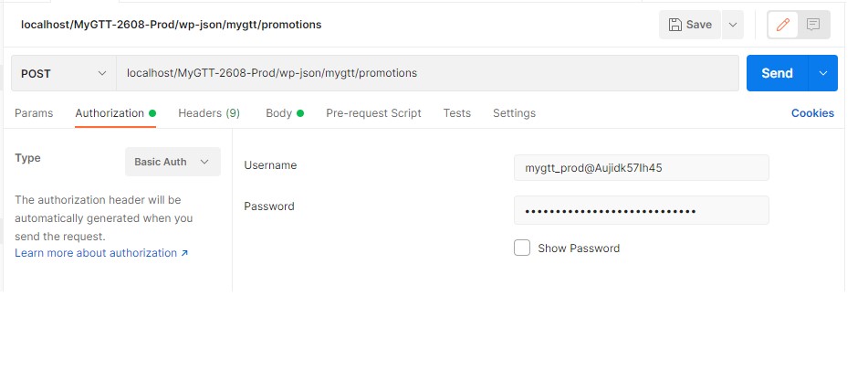Open the Headers (9) tab

tap(208, 113)
